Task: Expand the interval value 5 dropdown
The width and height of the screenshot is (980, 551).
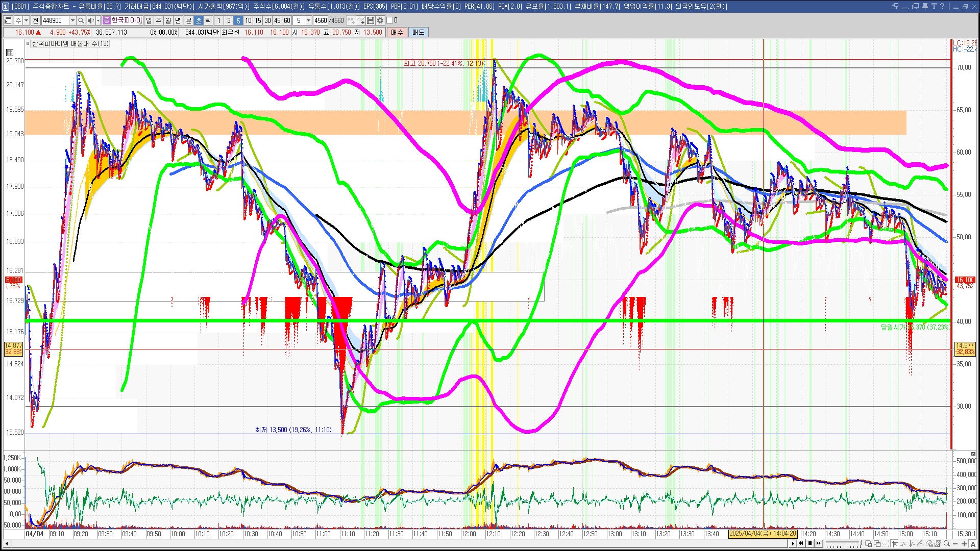Action: pyautogui.click(x=308, y=20)
